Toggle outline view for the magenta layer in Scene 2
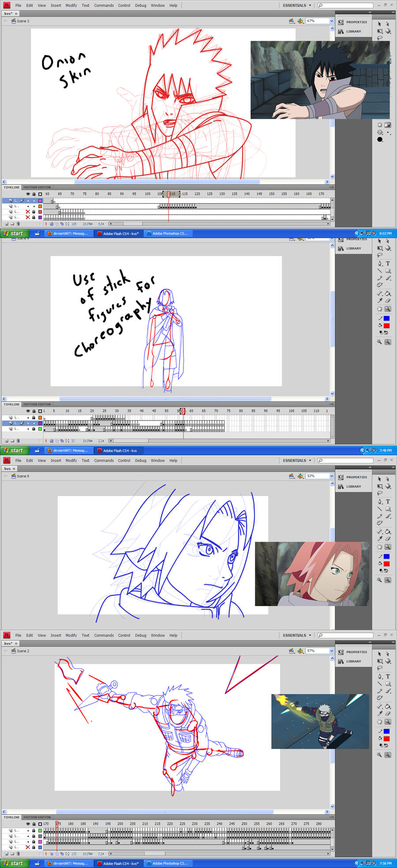 click(x=40, y=842)
